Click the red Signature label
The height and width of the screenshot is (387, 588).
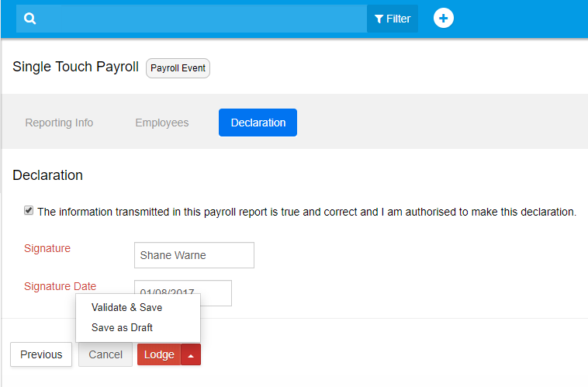pos(47,248)
